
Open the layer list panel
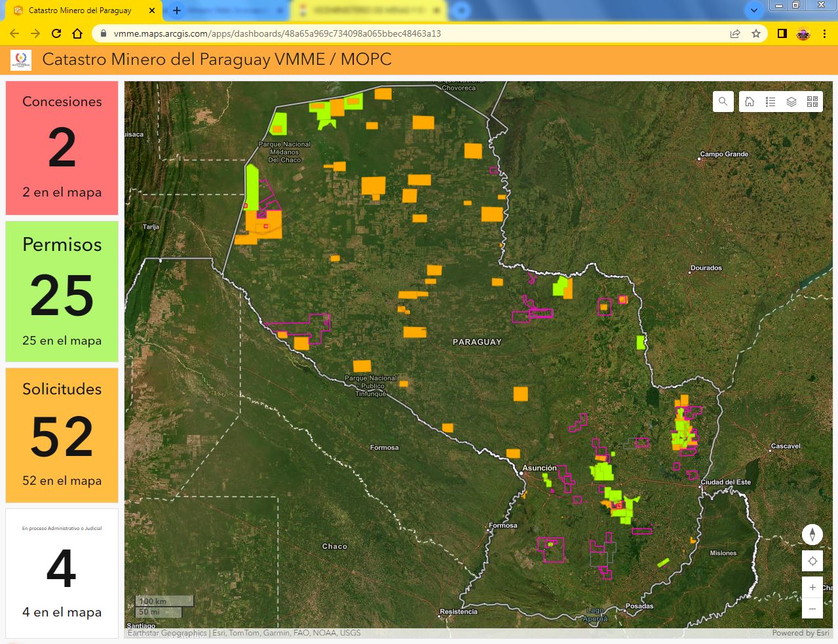[791, 102]
